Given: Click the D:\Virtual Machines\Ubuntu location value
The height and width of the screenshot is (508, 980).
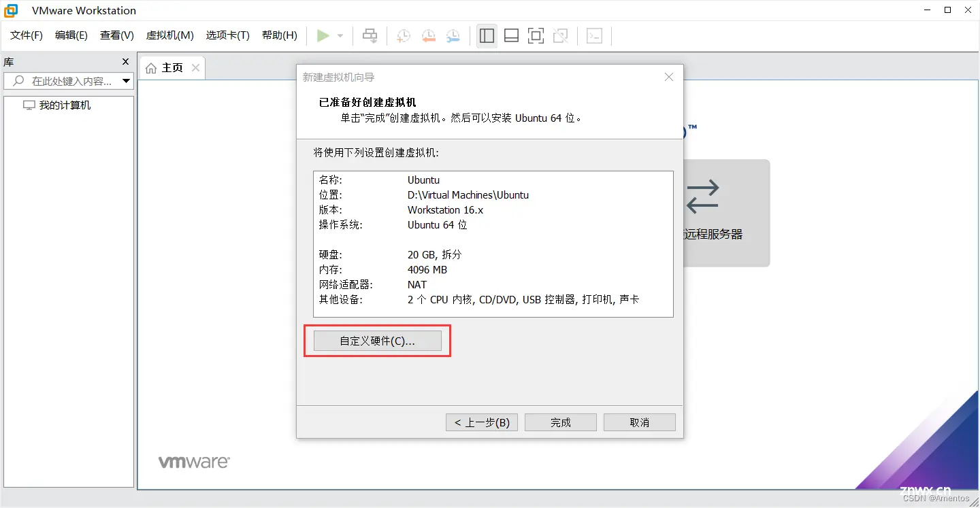Looking at the screenshot, I should (468, 195).
